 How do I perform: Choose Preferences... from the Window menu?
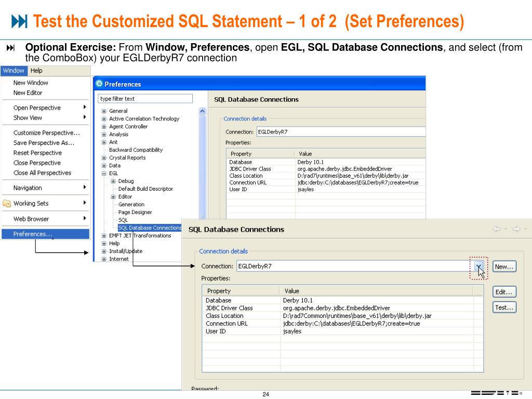tap(32, 234)
